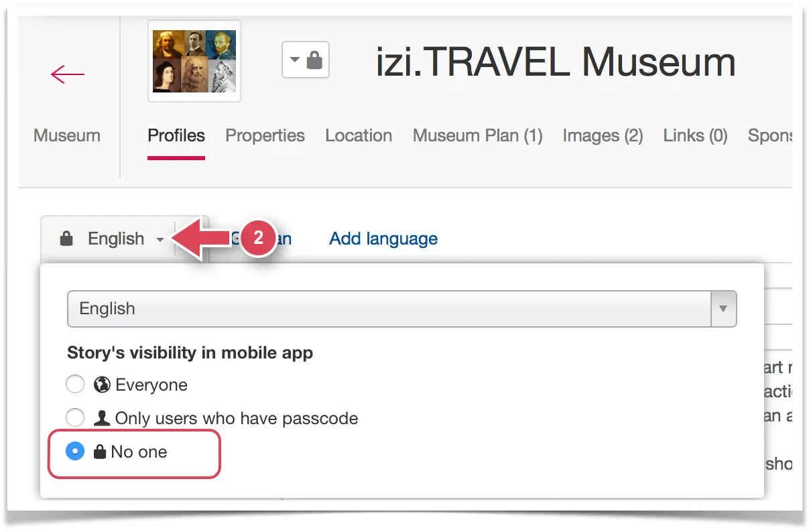Click the person icon beside passcode option

[102, 418]
